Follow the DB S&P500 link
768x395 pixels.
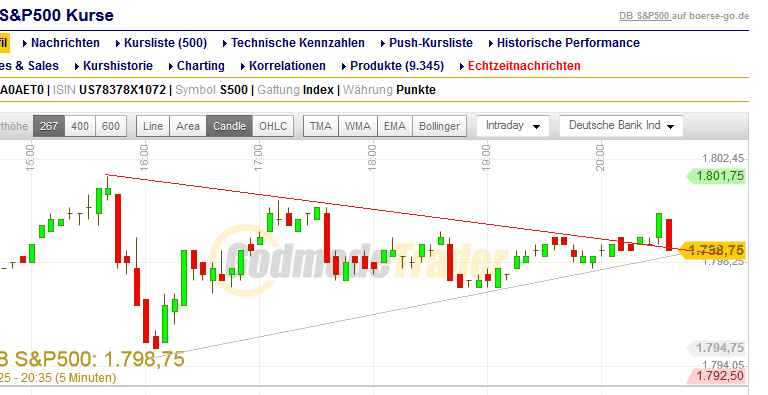tap(645, 16)
